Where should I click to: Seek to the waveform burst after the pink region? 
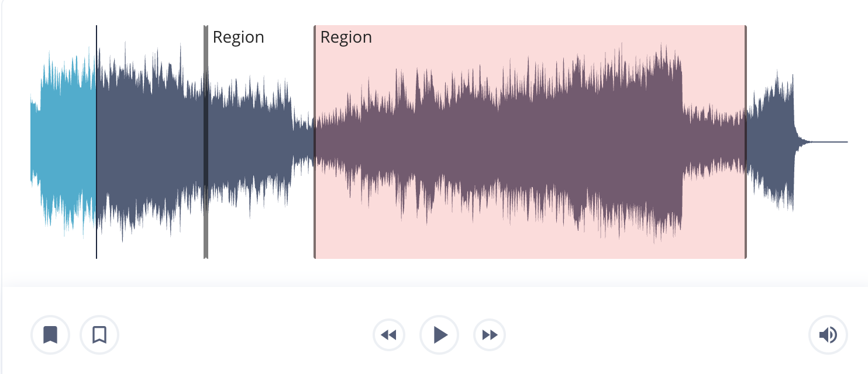771,142
